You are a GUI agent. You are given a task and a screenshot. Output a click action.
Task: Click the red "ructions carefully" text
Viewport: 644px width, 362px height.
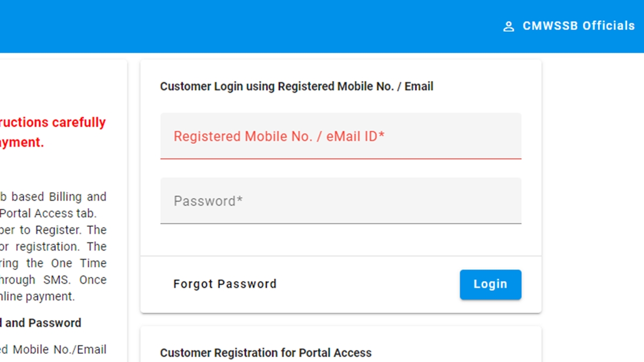[53, 122]
